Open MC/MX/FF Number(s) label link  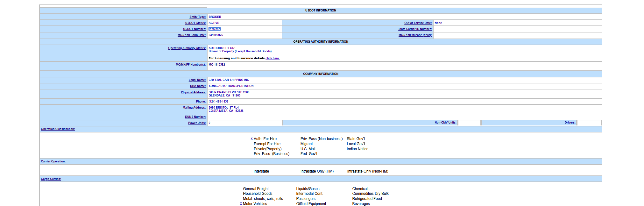click(x=191, y=65)
